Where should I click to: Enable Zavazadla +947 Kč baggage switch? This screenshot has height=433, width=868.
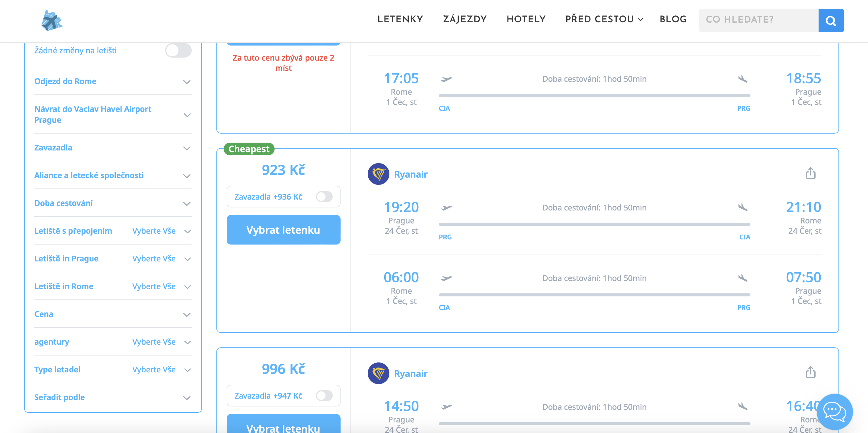click(324, 396)
